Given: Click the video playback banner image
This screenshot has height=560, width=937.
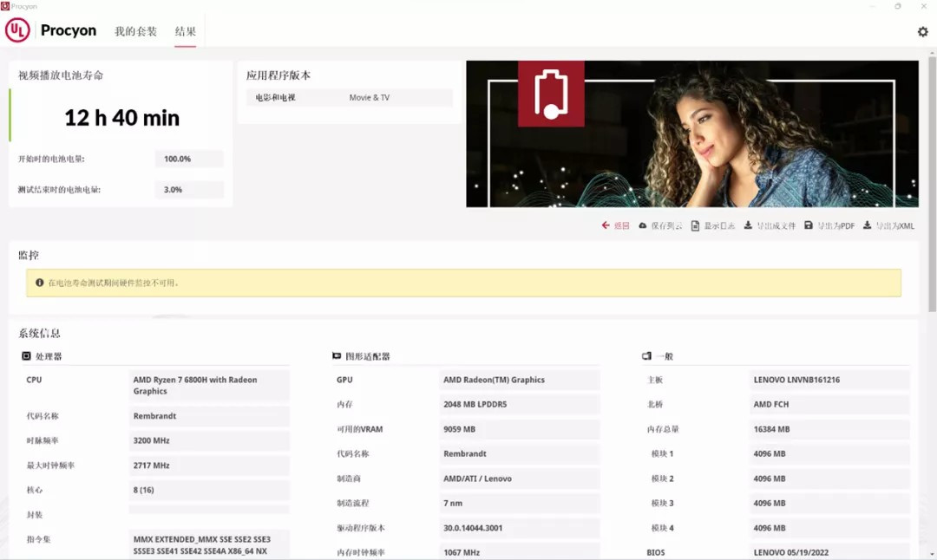Looking at the screenshot, I should point(692,133).
